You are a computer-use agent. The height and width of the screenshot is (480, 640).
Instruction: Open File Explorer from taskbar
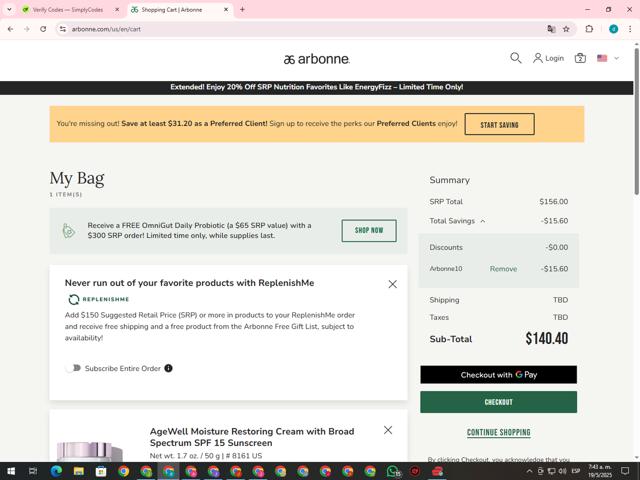78,471
